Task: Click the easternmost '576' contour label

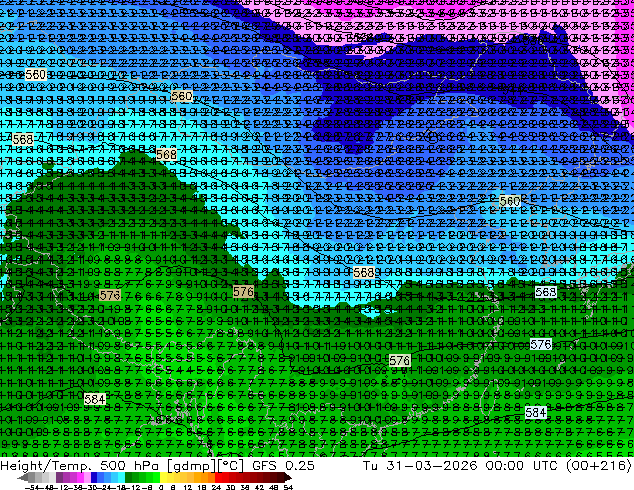Action: tap(541, 344)
